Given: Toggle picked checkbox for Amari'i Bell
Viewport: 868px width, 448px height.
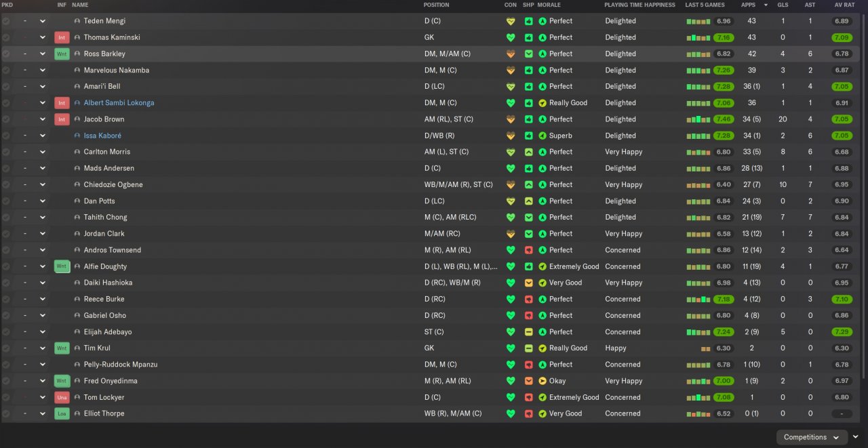Looking at the screenshot, I should pos(6,87).
